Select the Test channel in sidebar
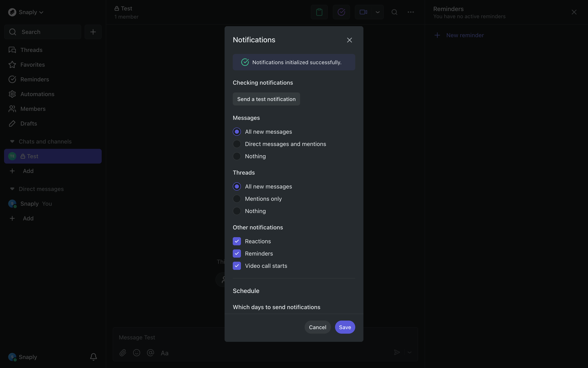This screenshot has height=368, width=588. click(53, 156)
